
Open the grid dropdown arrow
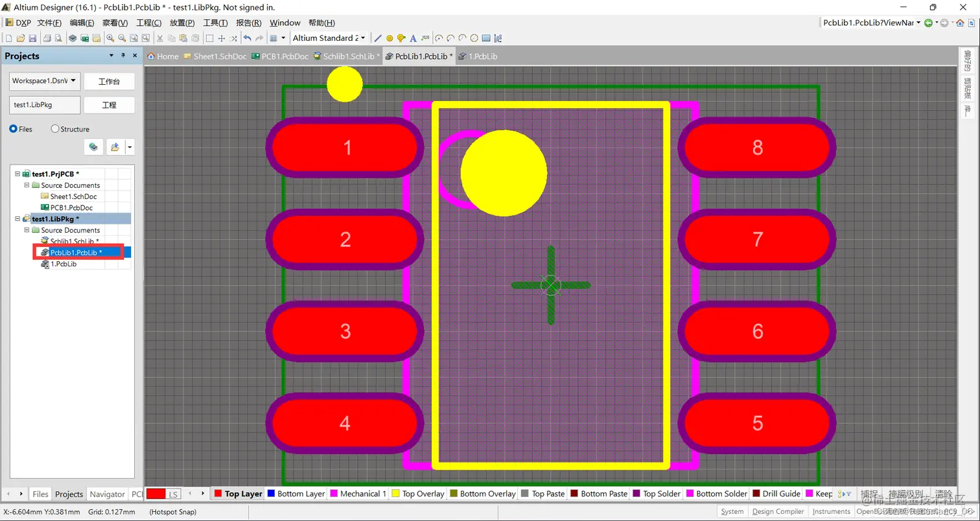click(283, 38)
